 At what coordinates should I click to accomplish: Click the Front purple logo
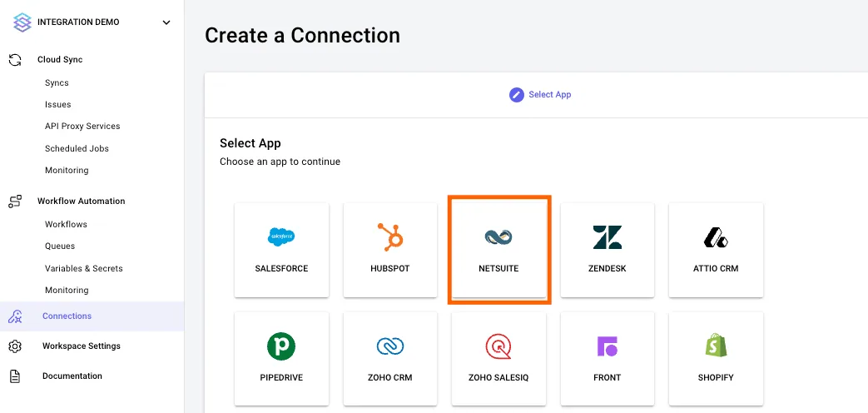point(608,346)
